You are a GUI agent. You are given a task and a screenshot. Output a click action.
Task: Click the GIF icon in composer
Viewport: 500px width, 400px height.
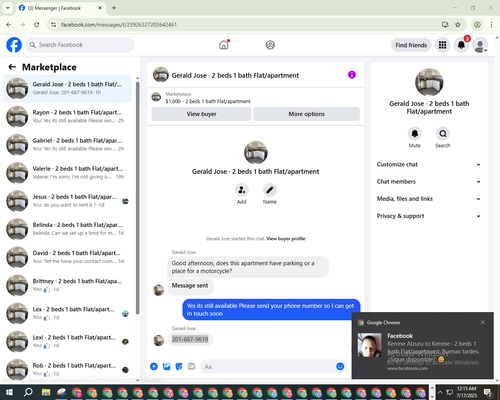191,366
